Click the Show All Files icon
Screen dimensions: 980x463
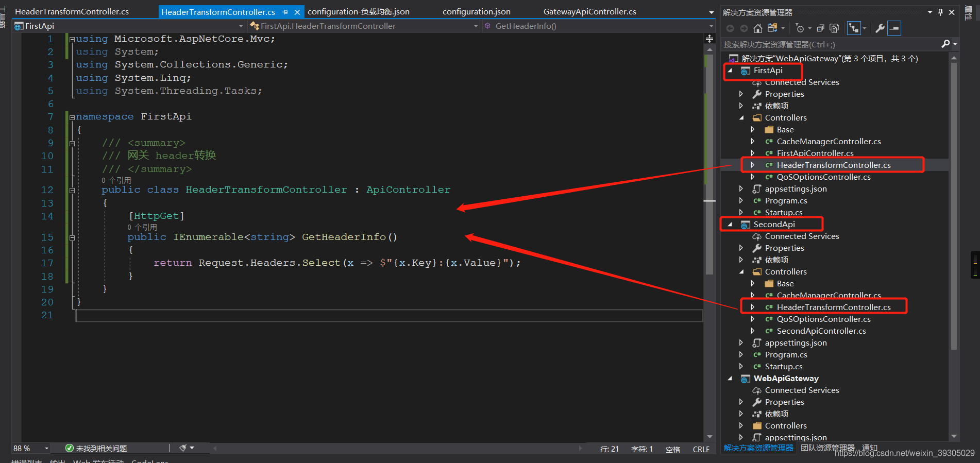click(x=835, y=28)
